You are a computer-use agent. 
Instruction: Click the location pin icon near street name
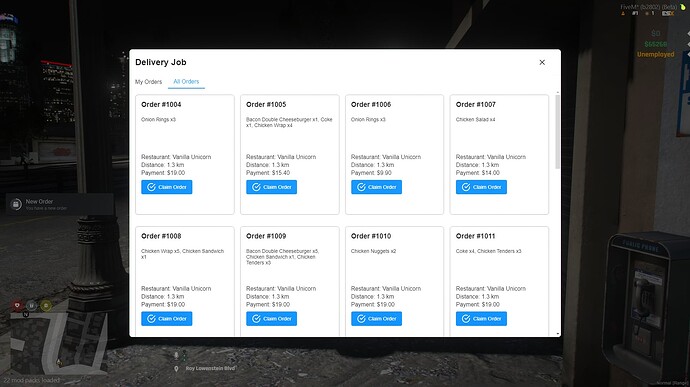click(x=176, y=369)
